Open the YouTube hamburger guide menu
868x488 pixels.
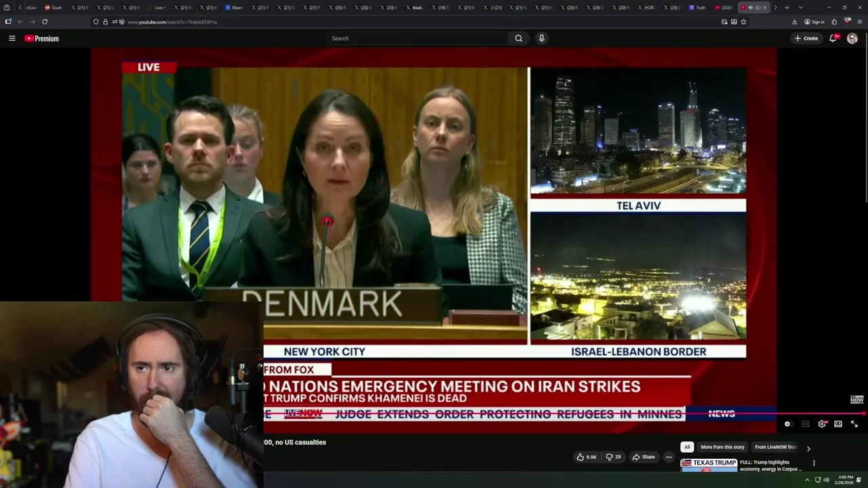[12, 39]
